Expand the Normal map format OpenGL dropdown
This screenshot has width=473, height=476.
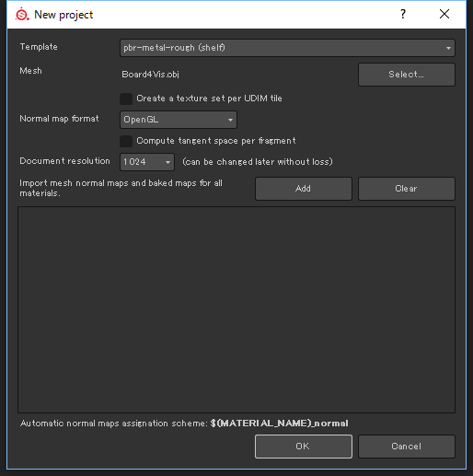pos(179,120)
